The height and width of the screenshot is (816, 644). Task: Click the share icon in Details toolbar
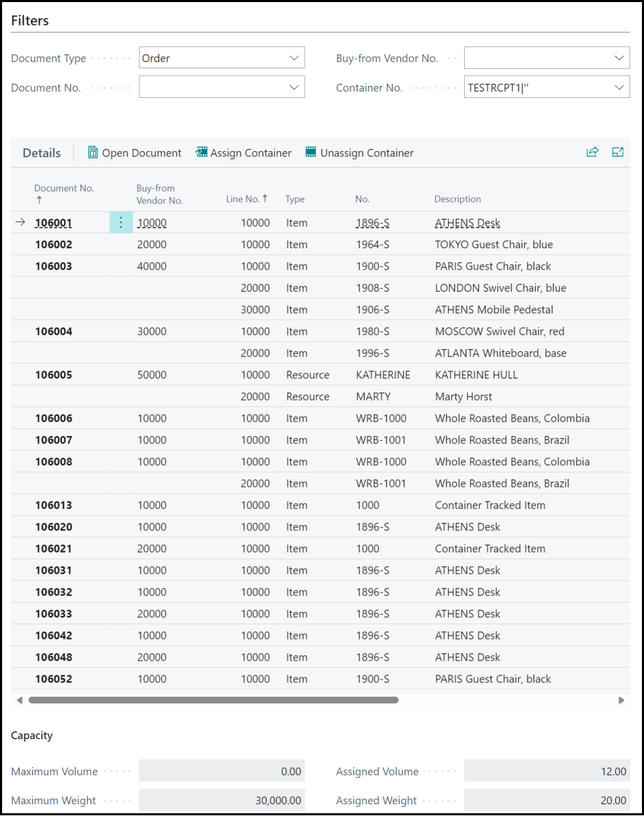click(592, 152)
